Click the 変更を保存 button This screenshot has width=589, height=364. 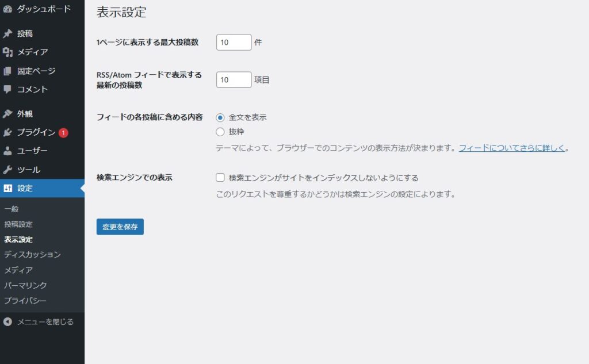120,227
